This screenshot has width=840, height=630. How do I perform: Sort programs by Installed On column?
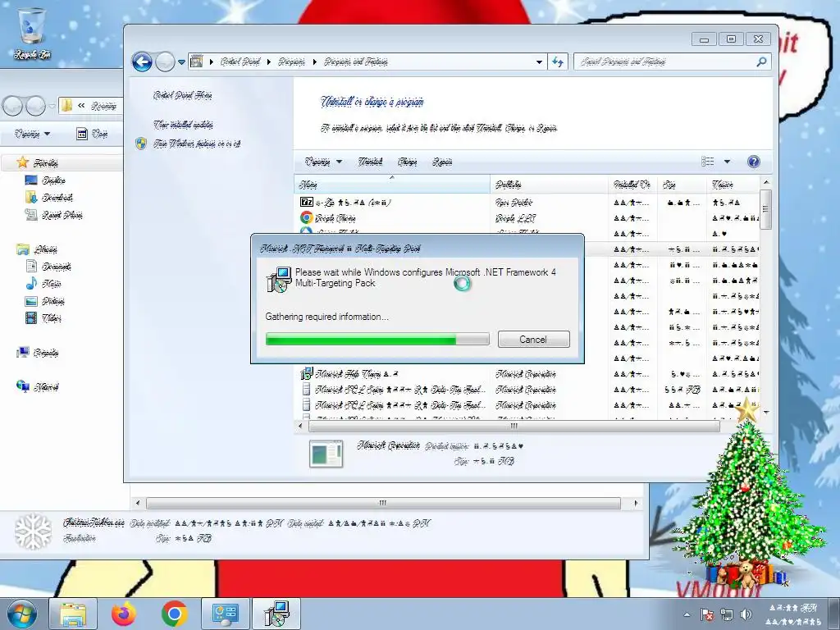632,185
